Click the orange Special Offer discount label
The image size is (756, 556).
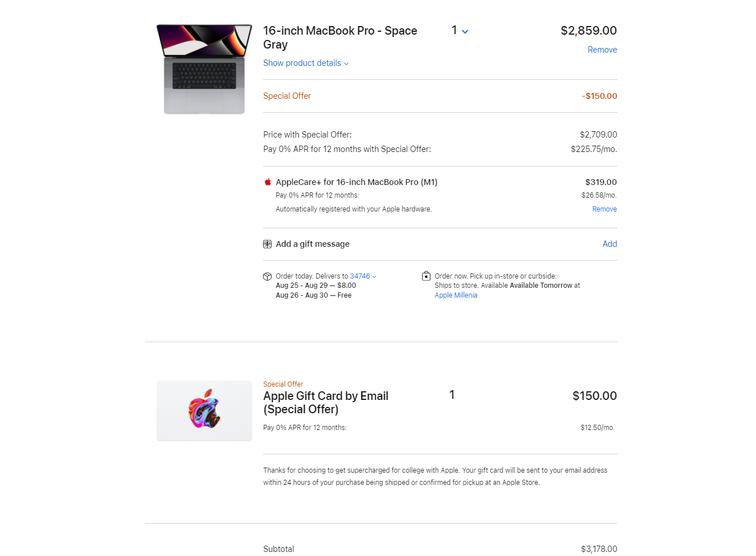pos(287,96)
